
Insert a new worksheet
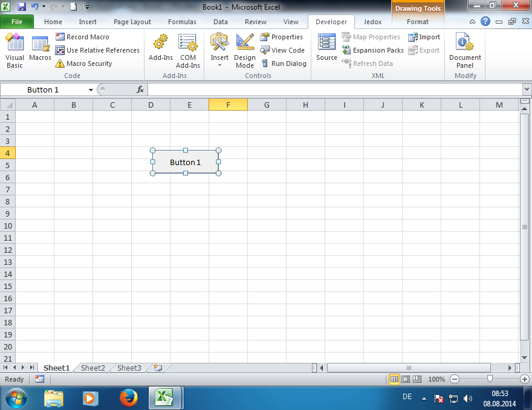pos(158,368)
